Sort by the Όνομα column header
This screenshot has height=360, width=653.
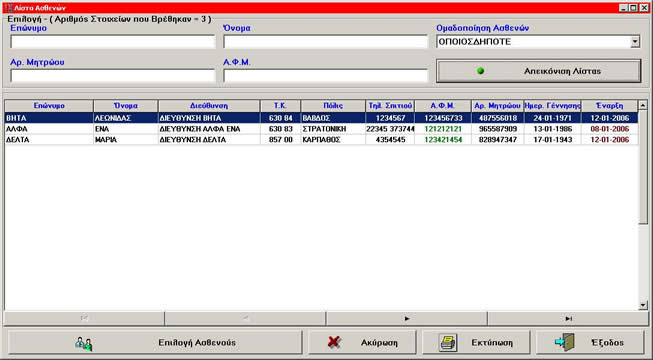(126, 106)
